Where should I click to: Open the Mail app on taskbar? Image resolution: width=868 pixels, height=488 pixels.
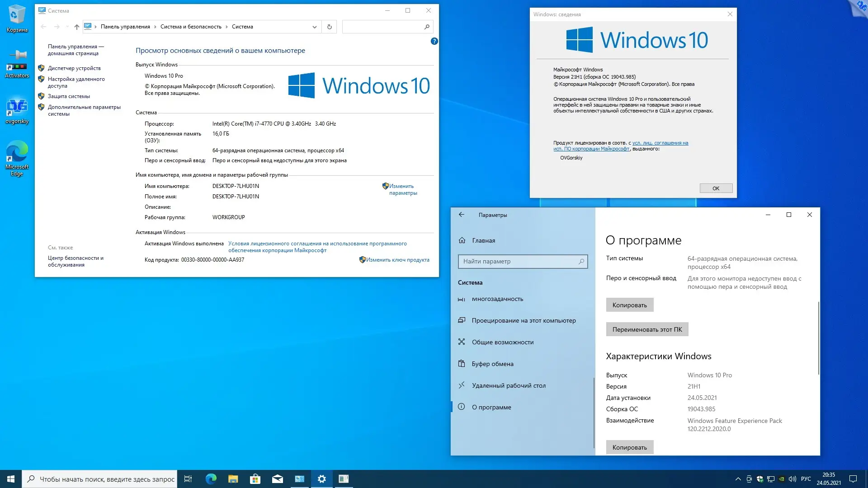click(278, 479)
